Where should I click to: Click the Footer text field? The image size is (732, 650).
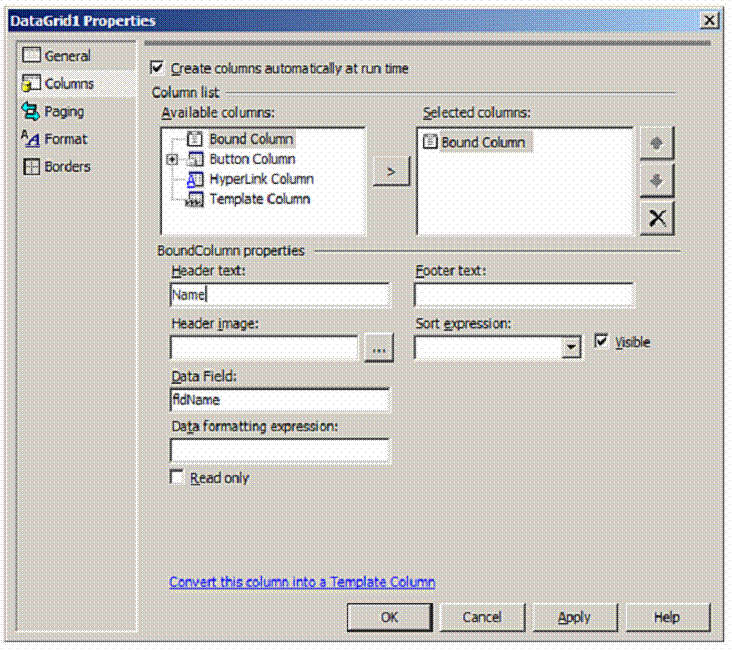[x=524, y=295]
